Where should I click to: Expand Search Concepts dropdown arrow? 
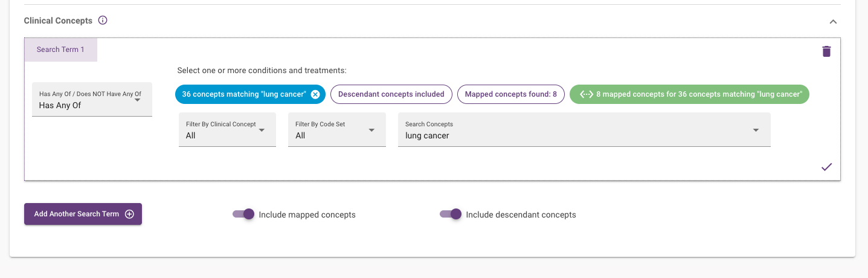[x=756, y=130]
